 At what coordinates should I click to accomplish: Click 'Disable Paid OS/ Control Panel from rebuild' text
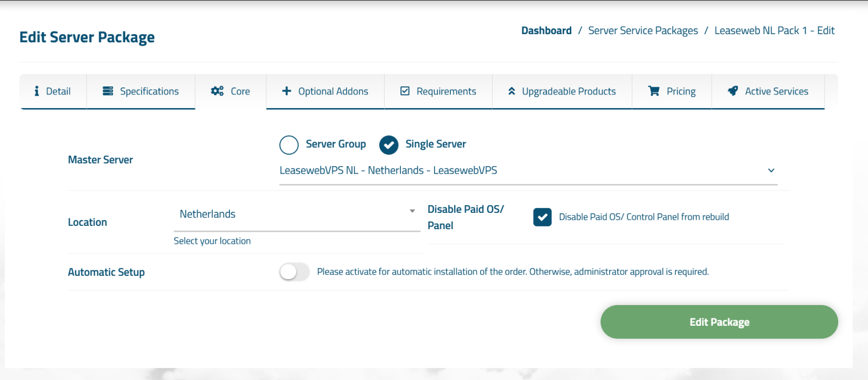644,217
